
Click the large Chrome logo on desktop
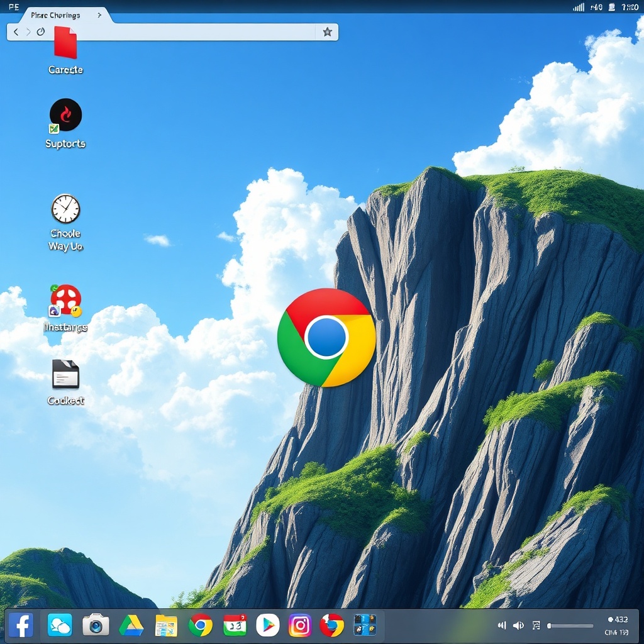(326, 338)
